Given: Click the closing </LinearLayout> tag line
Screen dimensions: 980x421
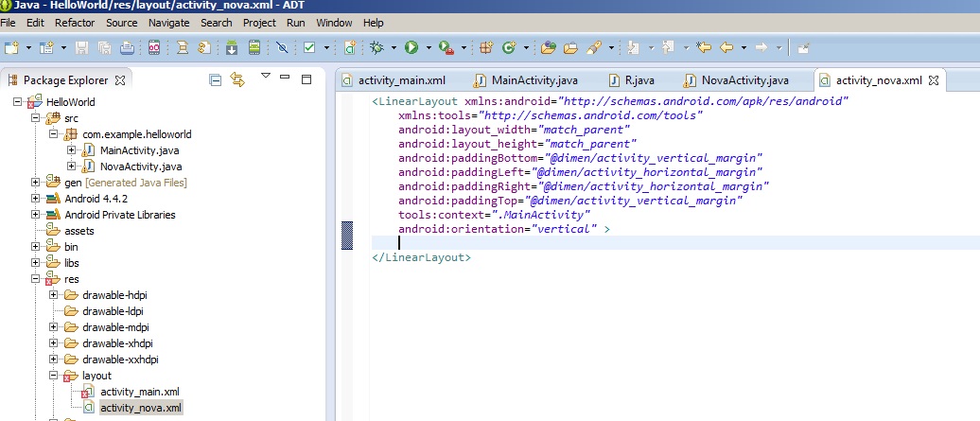Looking at the screenshot, I should [421, 257].
